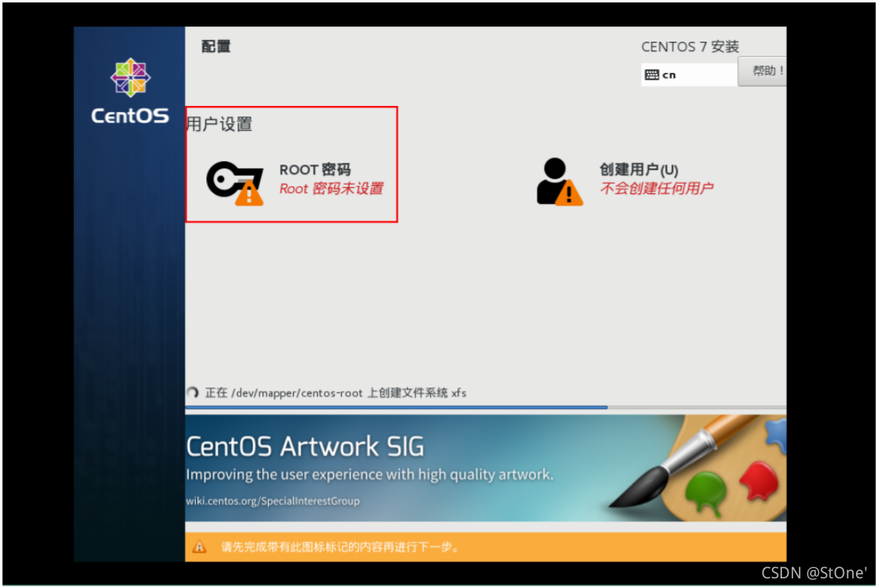Open ROOT 密码 setting label
Screen dimensions: 880x588
pos(314,169)
